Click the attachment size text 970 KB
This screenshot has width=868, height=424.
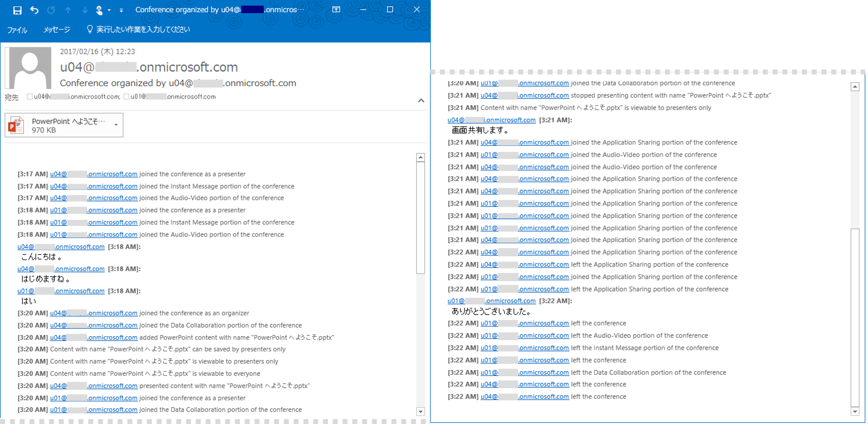point(44,130)
